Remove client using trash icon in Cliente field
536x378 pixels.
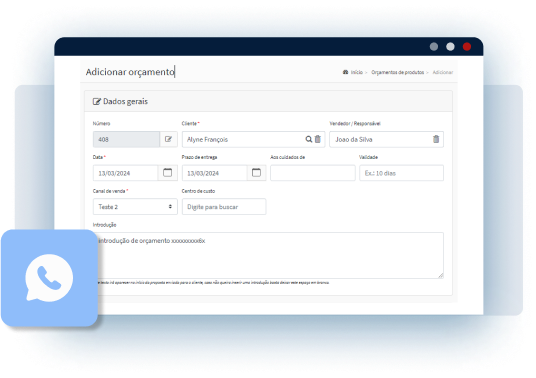[x=318, y=139]
